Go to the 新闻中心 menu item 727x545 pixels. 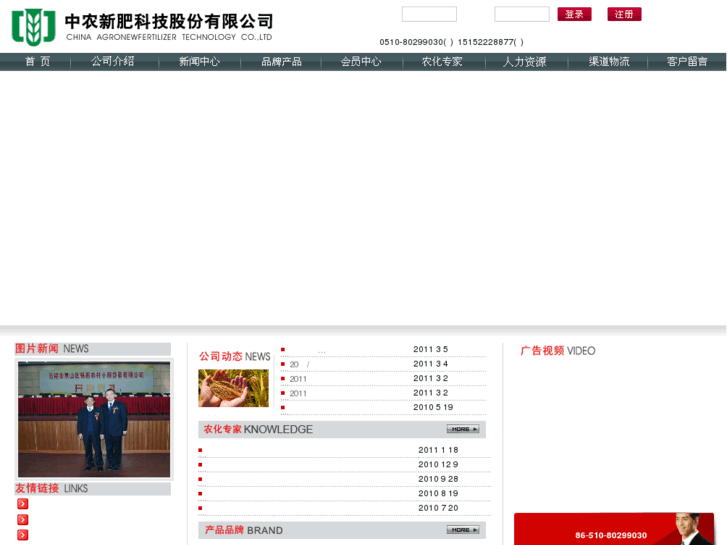click(199, 62)
